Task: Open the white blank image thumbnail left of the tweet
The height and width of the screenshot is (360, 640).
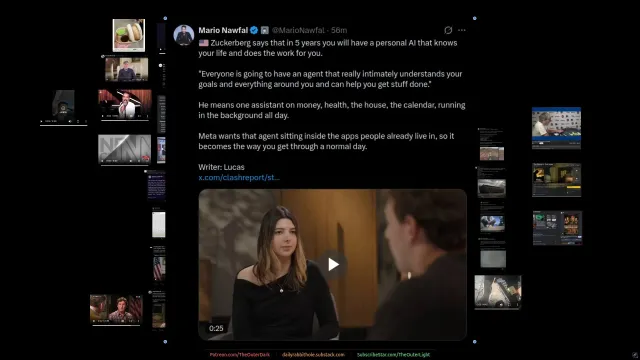Action: click(159, 224)
